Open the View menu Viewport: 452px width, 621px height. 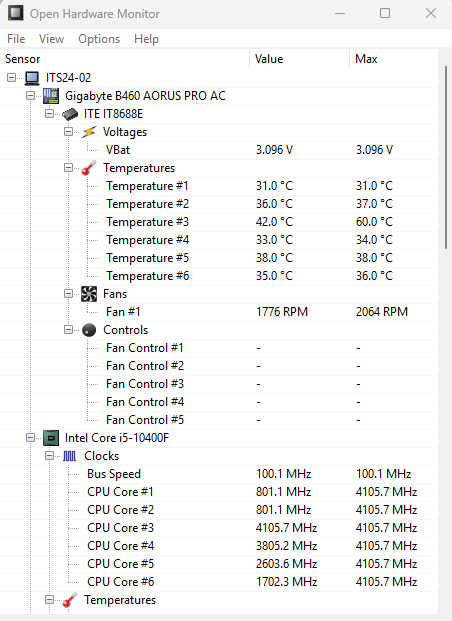tap(51, 39)
